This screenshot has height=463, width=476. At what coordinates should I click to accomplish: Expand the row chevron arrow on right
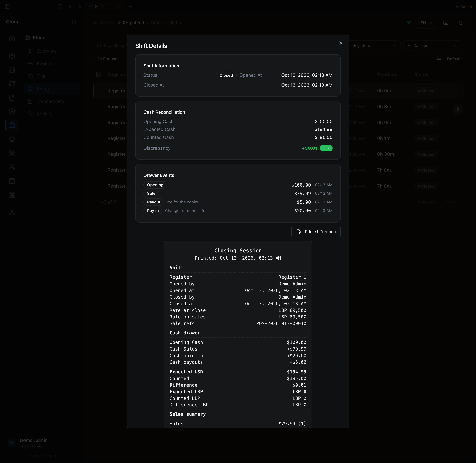pos(457,109)
